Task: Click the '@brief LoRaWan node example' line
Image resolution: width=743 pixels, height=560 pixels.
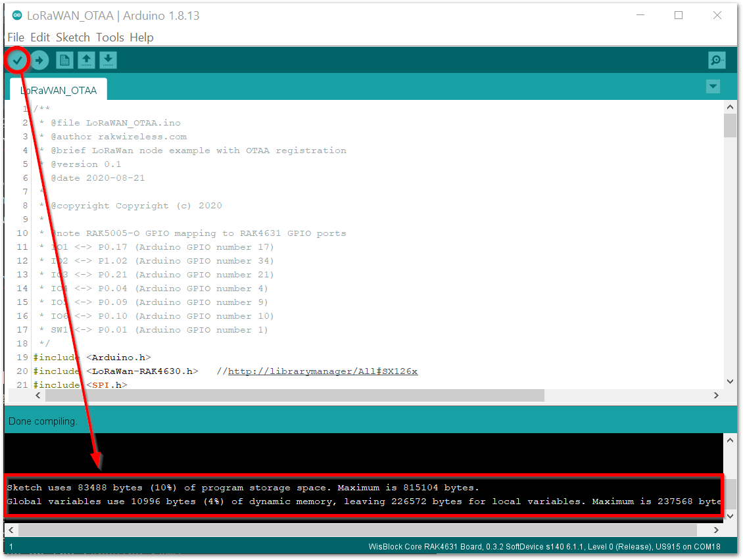Action: (x=193, y=150)
